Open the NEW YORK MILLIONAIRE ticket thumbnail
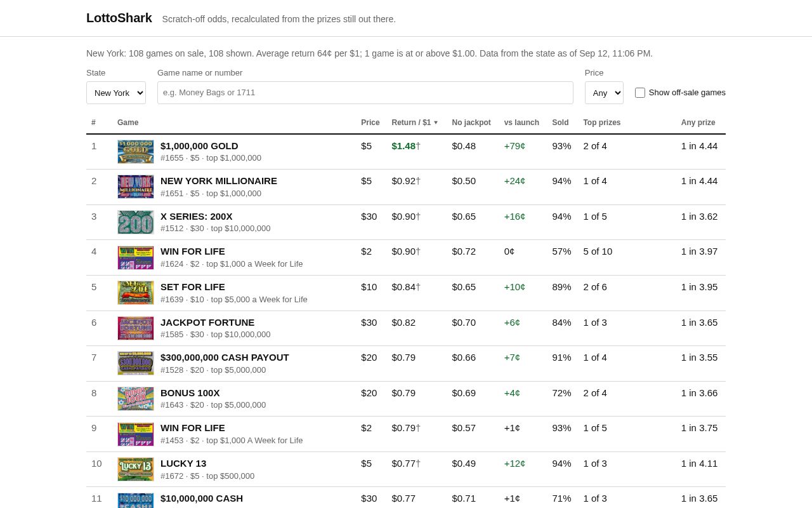812x508 pixels. point(136,187)
